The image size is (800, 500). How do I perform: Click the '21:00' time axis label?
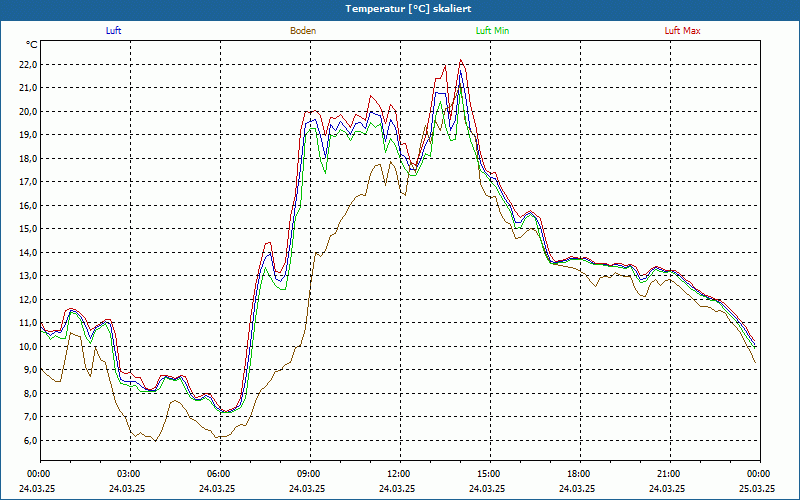pos(668,474)
